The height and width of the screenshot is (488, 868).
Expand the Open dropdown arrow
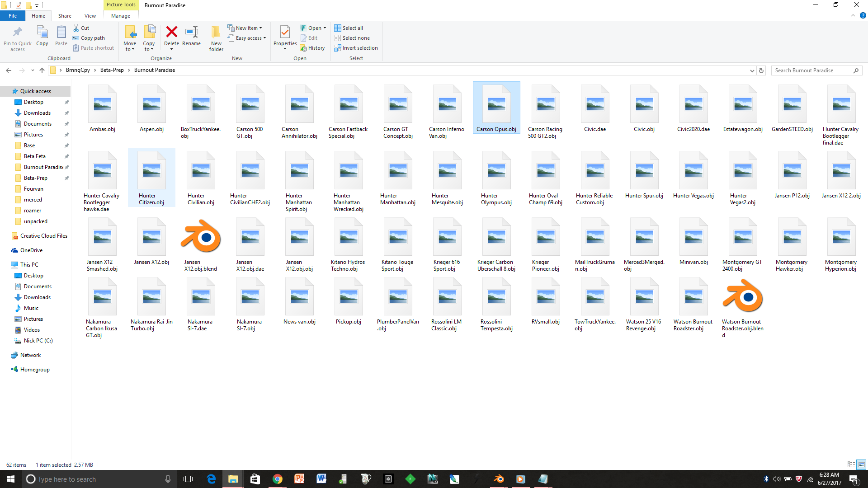[x=325, y=28]
